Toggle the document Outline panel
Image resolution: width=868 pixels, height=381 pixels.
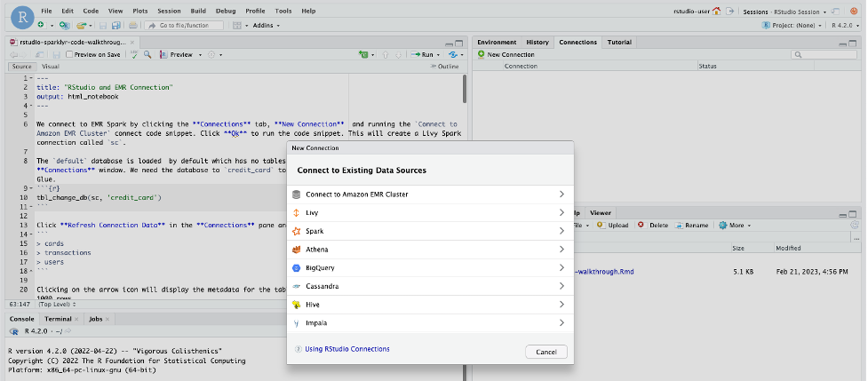coord(444,67)
